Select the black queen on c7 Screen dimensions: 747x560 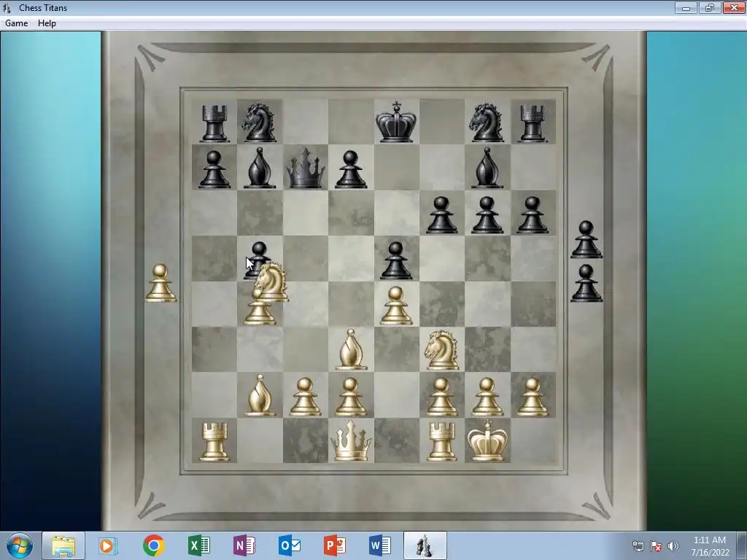(x=305, y=168)
